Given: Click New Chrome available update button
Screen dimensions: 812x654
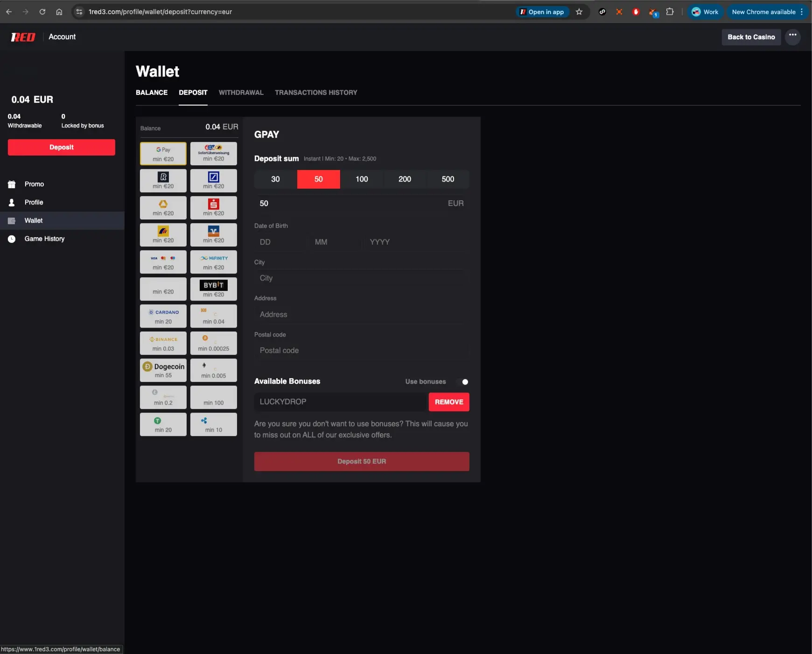Looking at the screenshot, I should tap(767, 12).
